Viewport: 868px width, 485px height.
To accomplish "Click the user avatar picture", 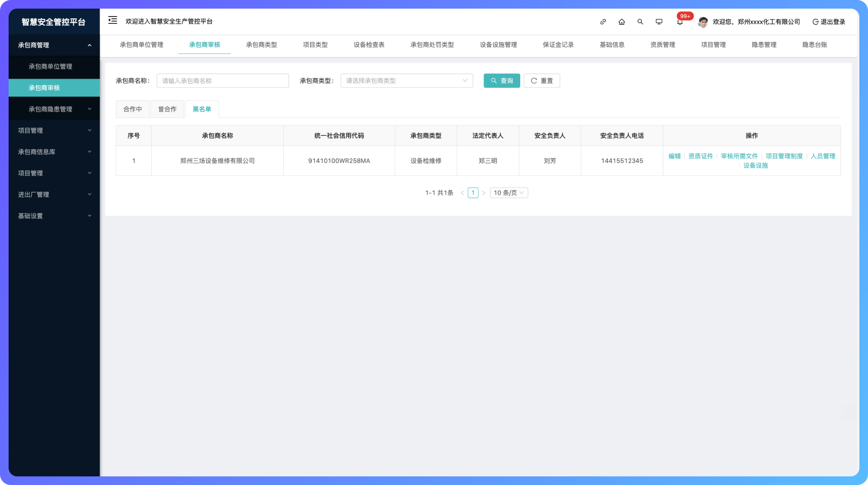I will pos(703,22).
